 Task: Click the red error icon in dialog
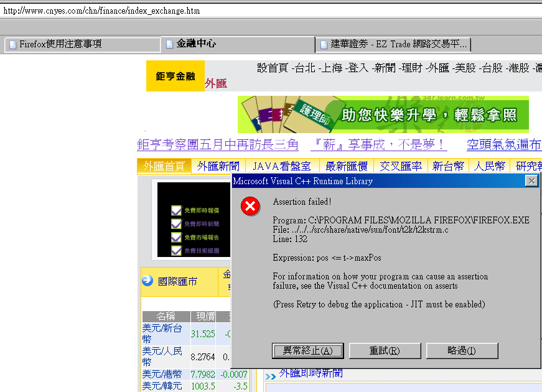[x=251, y=206]
